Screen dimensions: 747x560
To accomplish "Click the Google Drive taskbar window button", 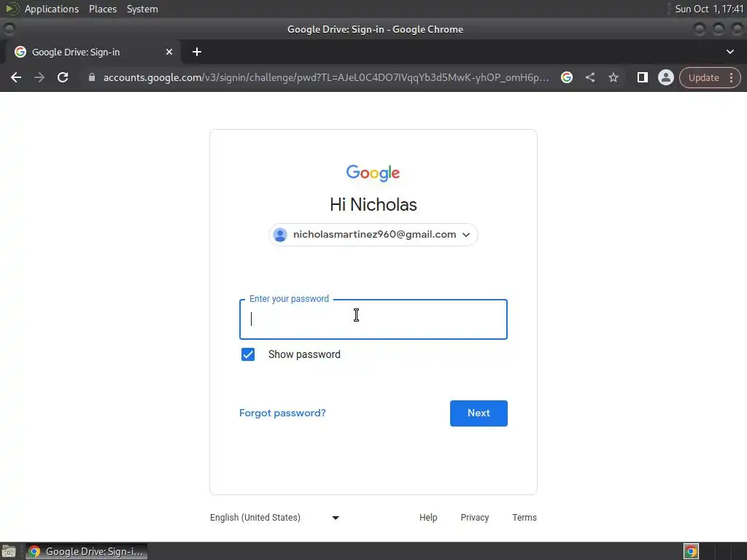I will click(x=86, y=551).
